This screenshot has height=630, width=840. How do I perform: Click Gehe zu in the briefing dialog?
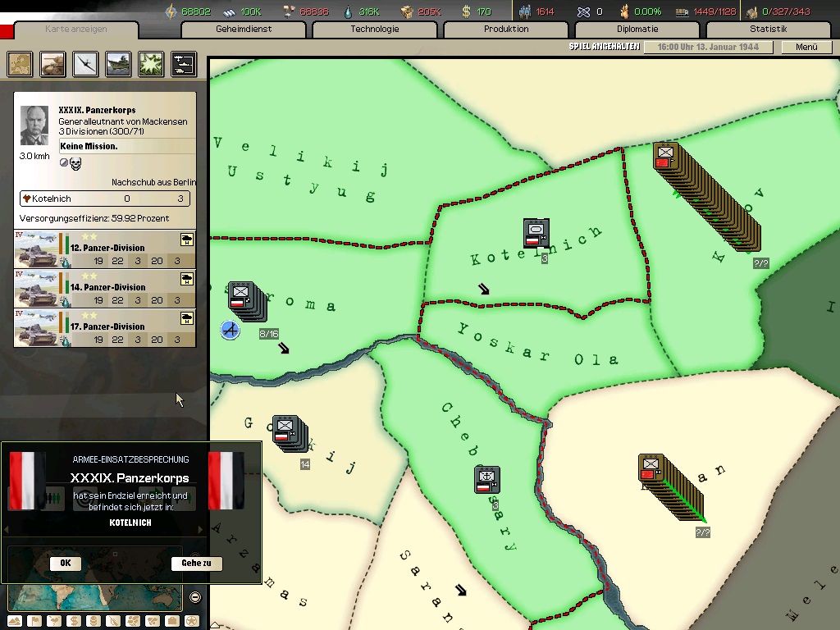click(196, 563)
